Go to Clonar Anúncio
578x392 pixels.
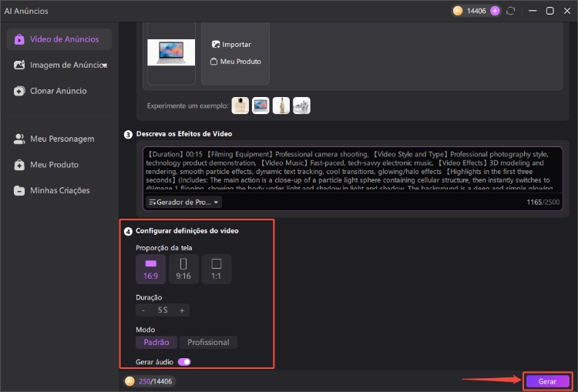(x=59, y=91)
